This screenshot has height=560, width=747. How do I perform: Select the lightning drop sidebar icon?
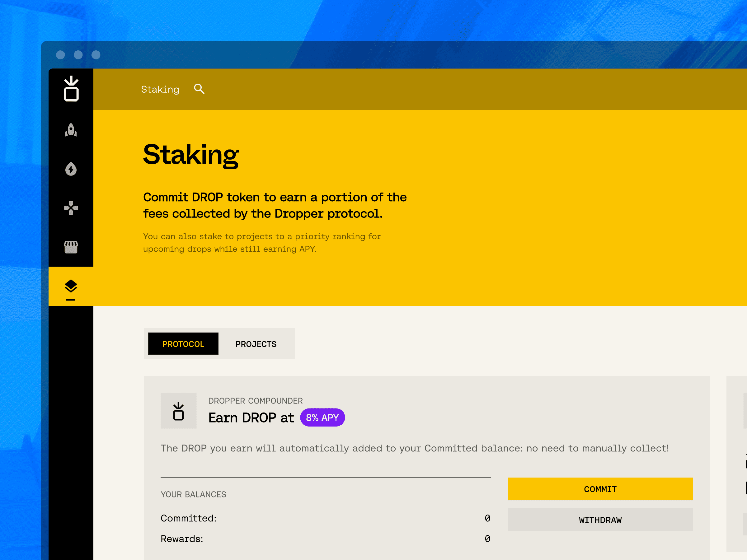tap(71, 169)
